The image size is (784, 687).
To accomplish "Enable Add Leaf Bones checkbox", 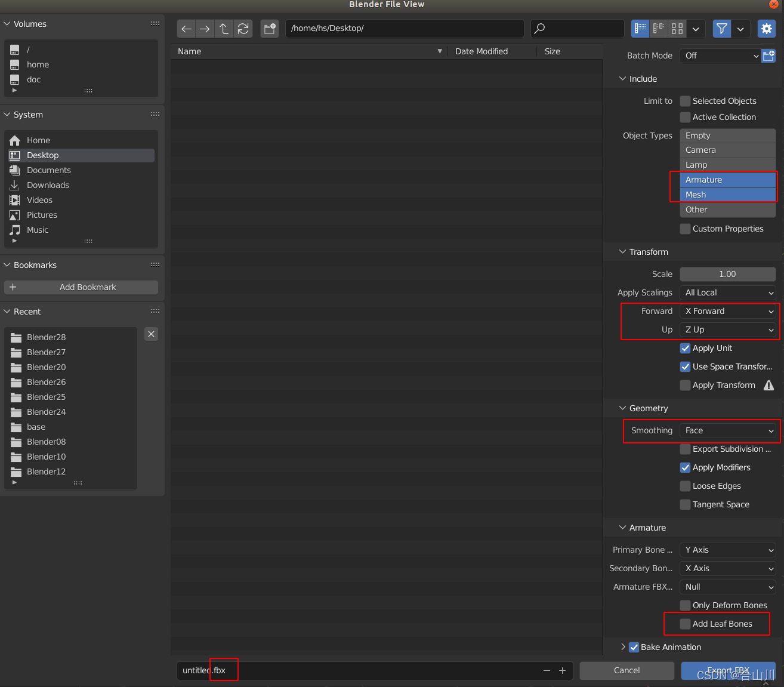I will [685, 624].
